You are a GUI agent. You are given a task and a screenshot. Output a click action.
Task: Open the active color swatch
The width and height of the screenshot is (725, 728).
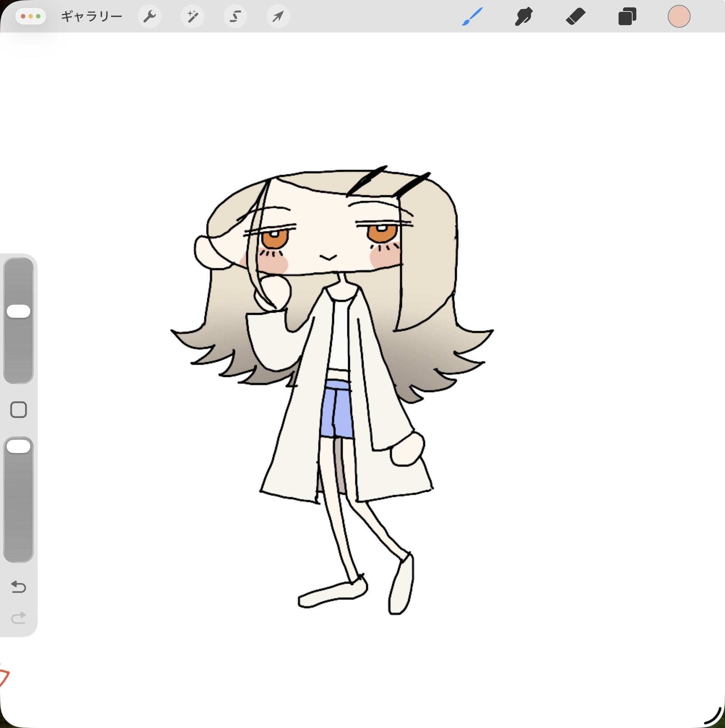click(679, 17)
